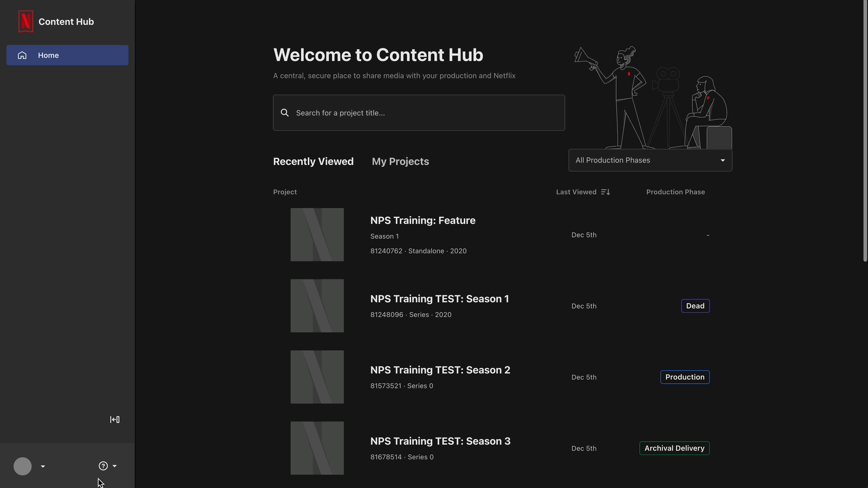Toggle Last Viewed sort order icon
The height and width of the screenshot is (488, 868).
(x=606, y=192)
